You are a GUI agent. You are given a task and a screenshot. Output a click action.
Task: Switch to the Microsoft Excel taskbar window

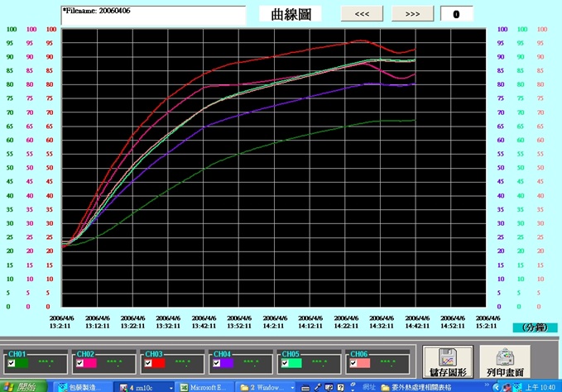coord(205,387)
